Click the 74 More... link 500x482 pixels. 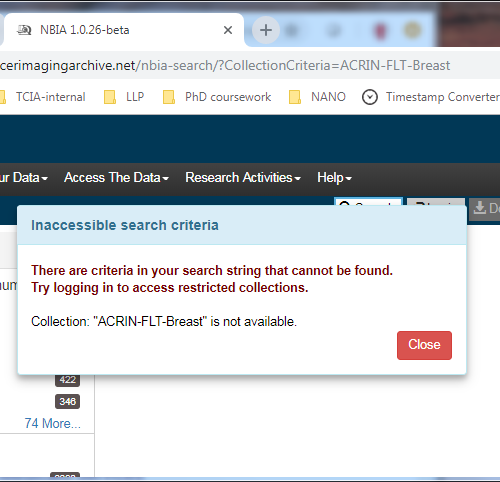pyautogui.click(x=53, y=423)
